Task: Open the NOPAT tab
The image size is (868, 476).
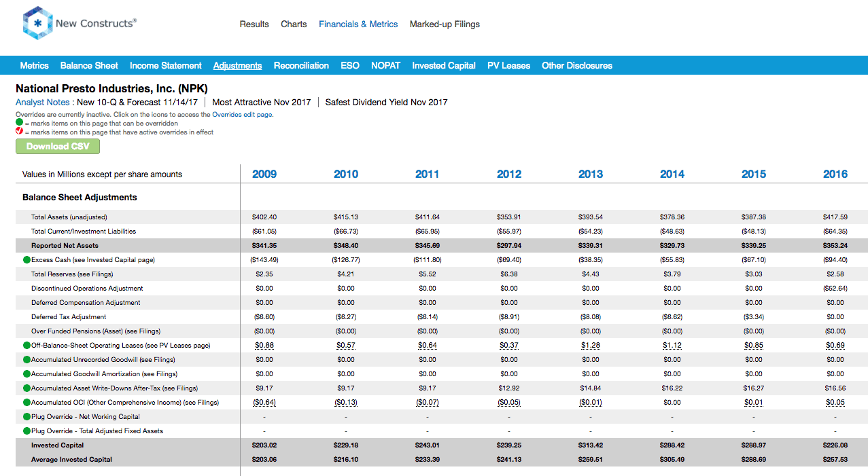Action: [x=385, y=66]
